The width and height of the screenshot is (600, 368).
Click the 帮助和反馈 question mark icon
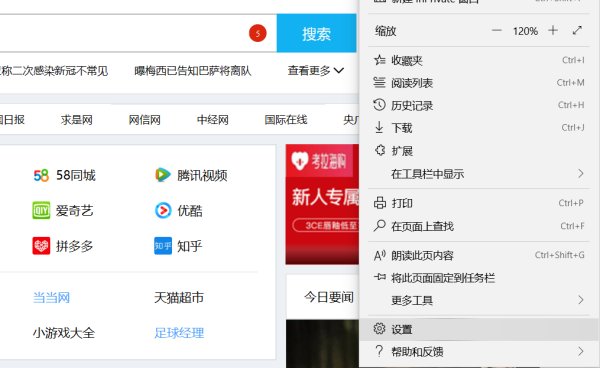click(379, 351)
